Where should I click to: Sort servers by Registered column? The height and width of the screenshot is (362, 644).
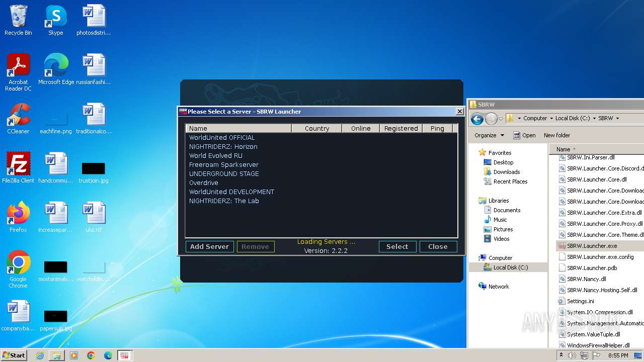click(401, 128)
